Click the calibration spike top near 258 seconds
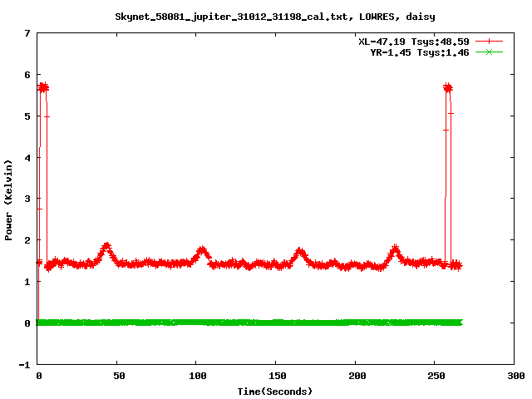Image resolution: width=532 pixels, height=399 pixels. [448, 88]
